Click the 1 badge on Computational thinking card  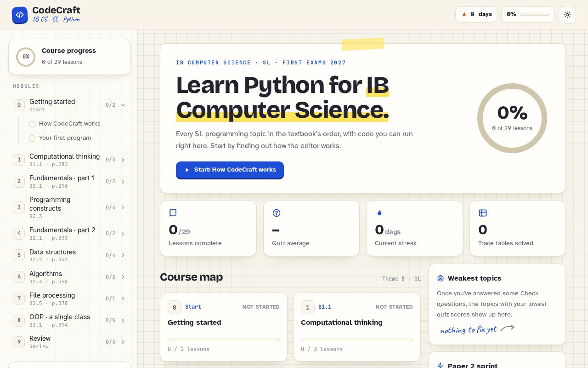[x=308, y=307]
